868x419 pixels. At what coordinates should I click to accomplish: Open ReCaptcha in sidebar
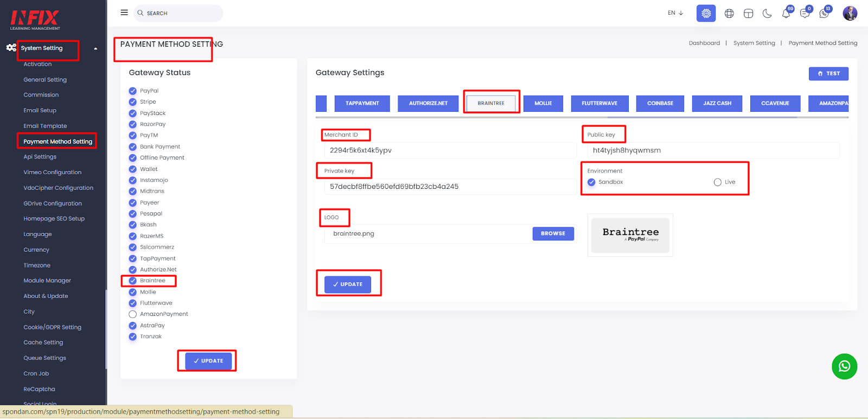tap(39, 389)
